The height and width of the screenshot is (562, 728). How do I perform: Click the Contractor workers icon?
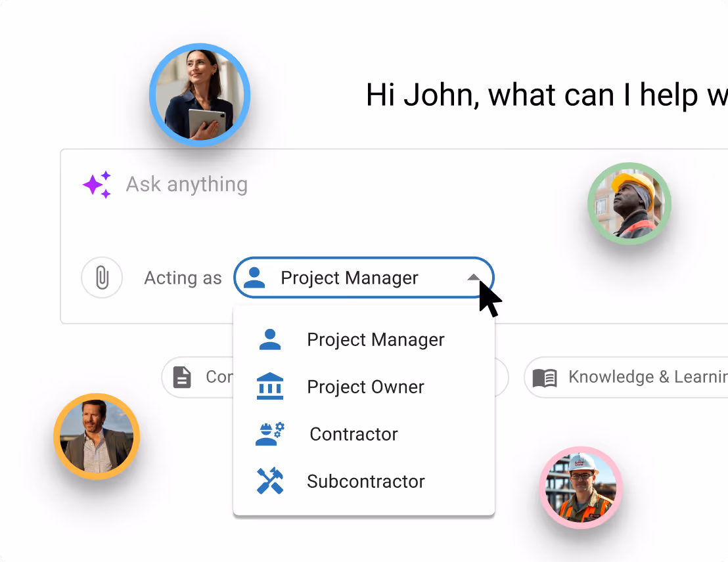coord(270,434)
